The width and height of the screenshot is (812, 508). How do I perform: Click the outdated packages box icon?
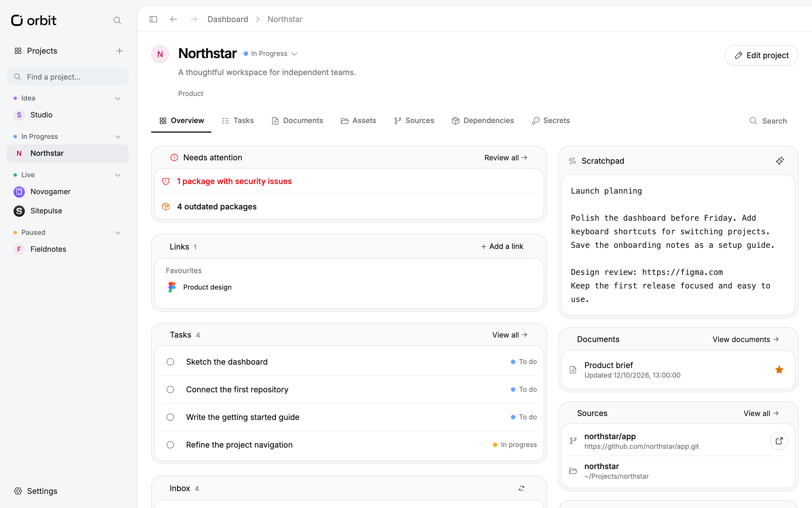point(166,207)
